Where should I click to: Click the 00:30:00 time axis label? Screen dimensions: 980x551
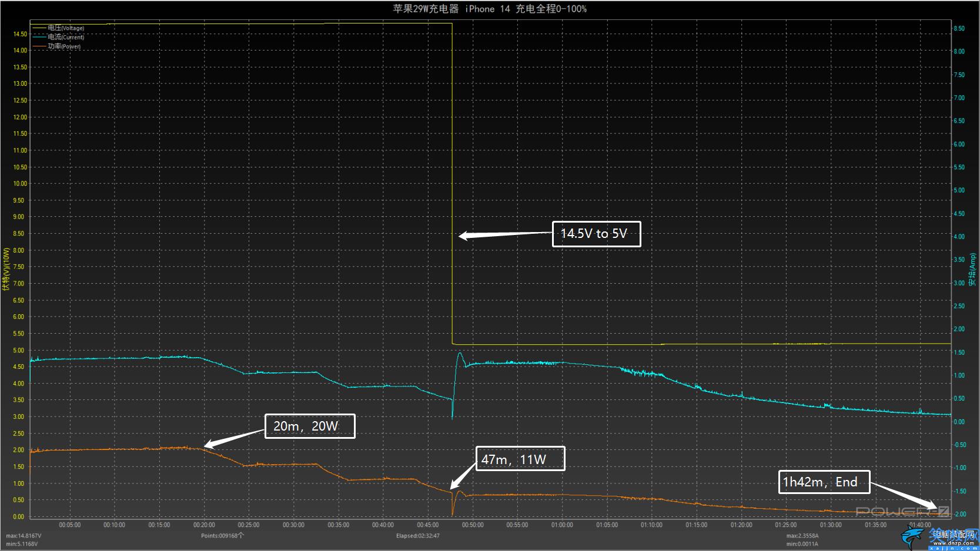click(x=293, y=525)
